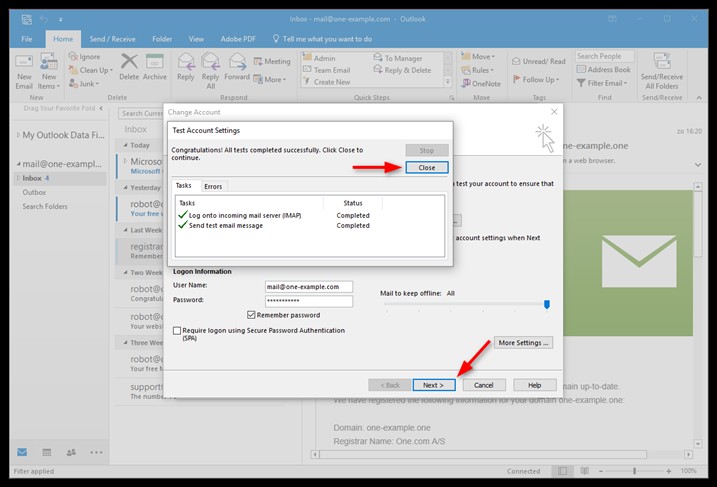This screenshot has width=717, height=487.
Task: Click the Delete X icon
Action: (x=129, y=61)
